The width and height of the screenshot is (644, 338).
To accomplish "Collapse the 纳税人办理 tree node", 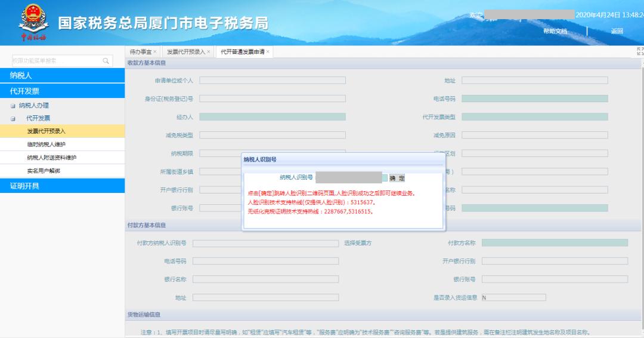I will pyautogui.click(x=13, y=106).
